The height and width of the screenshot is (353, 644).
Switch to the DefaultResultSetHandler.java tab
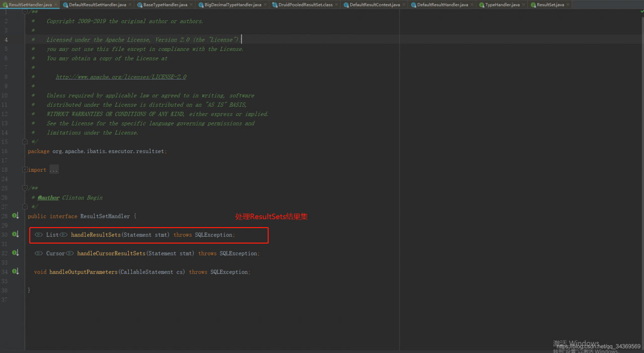(x=97, y=5)
